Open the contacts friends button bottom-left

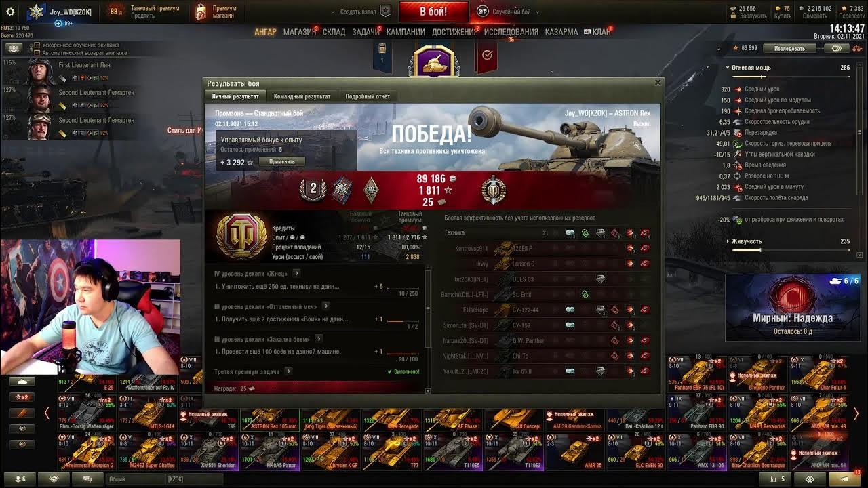[20, 479]
